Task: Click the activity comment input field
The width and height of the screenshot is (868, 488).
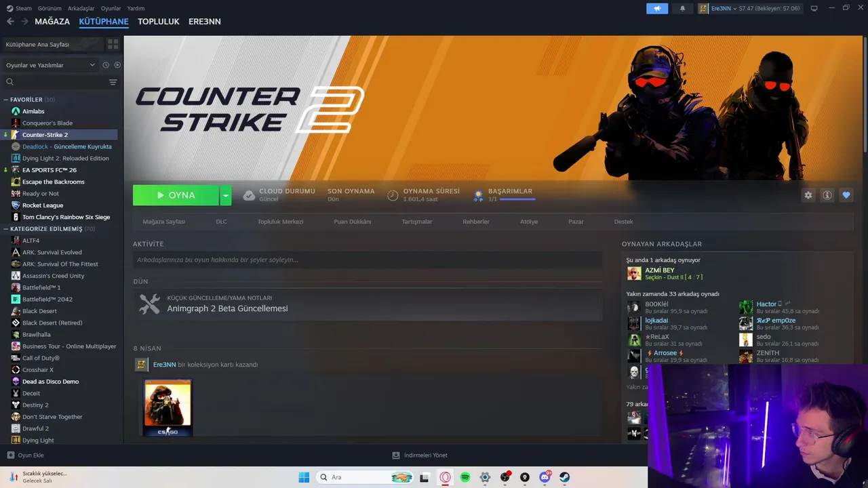Action: tap(368, 260)
